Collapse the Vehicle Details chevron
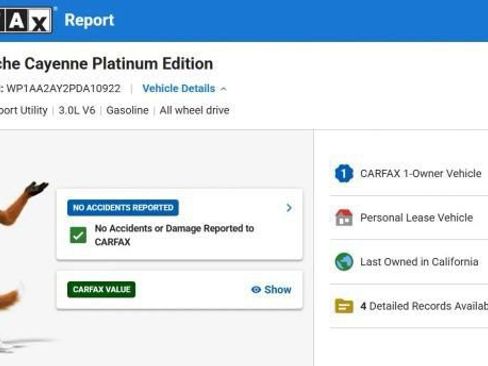 224,89
